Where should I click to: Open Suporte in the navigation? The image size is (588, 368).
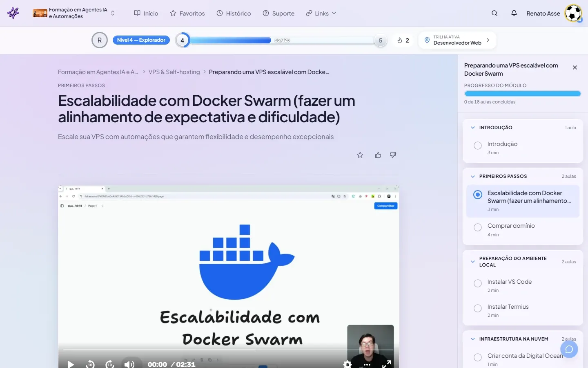278,13
